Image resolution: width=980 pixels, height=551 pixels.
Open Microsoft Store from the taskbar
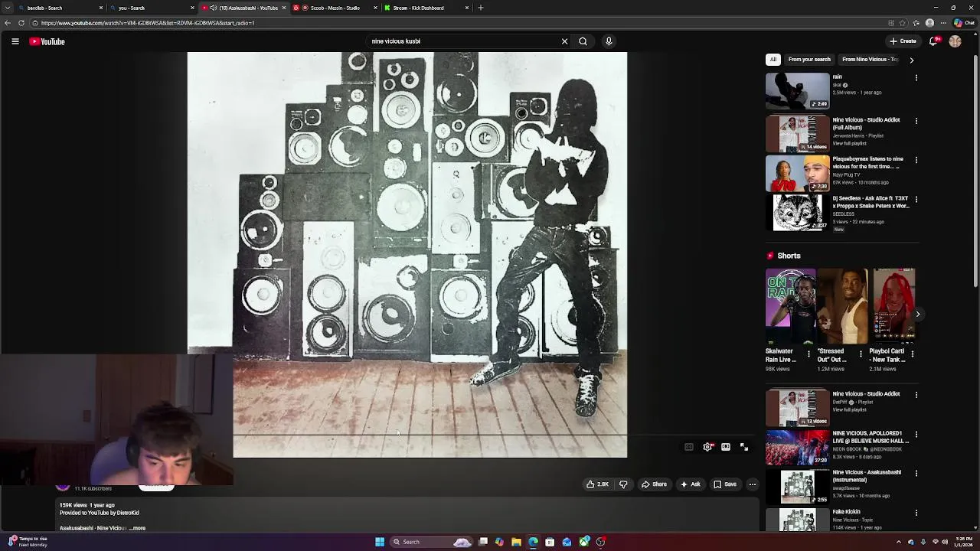550,542
